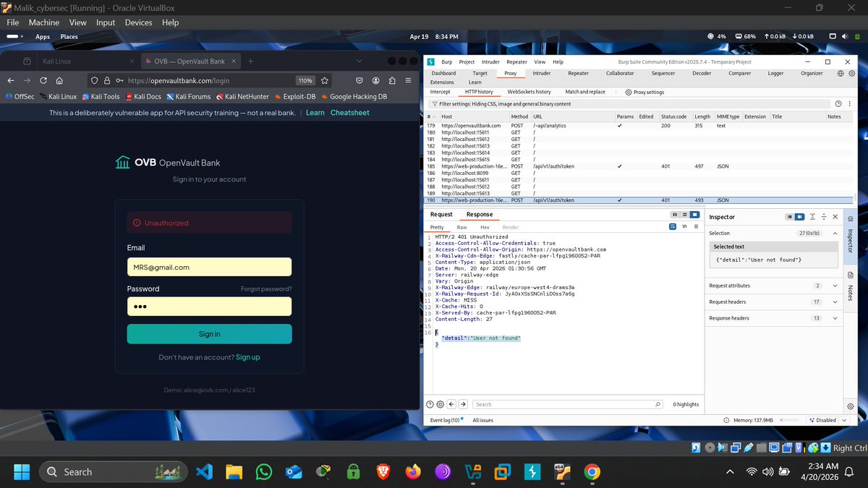Select the Hex view tab
868x488 pixels.
485,227
